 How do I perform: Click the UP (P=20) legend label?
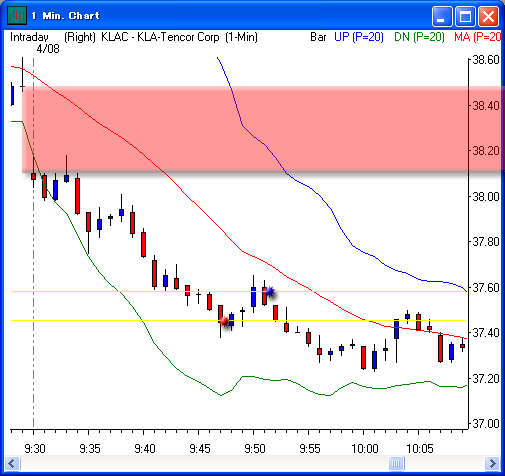(x=359, y=37)
